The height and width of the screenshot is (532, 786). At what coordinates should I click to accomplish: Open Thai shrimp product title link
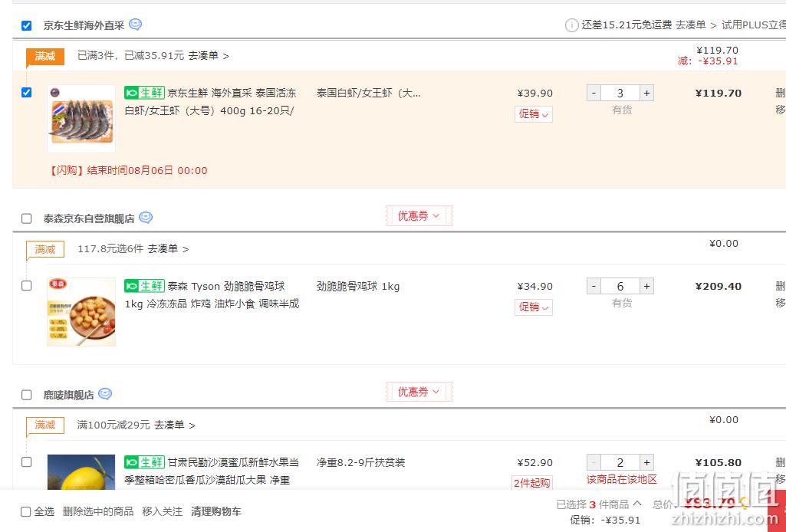point(211,102)
